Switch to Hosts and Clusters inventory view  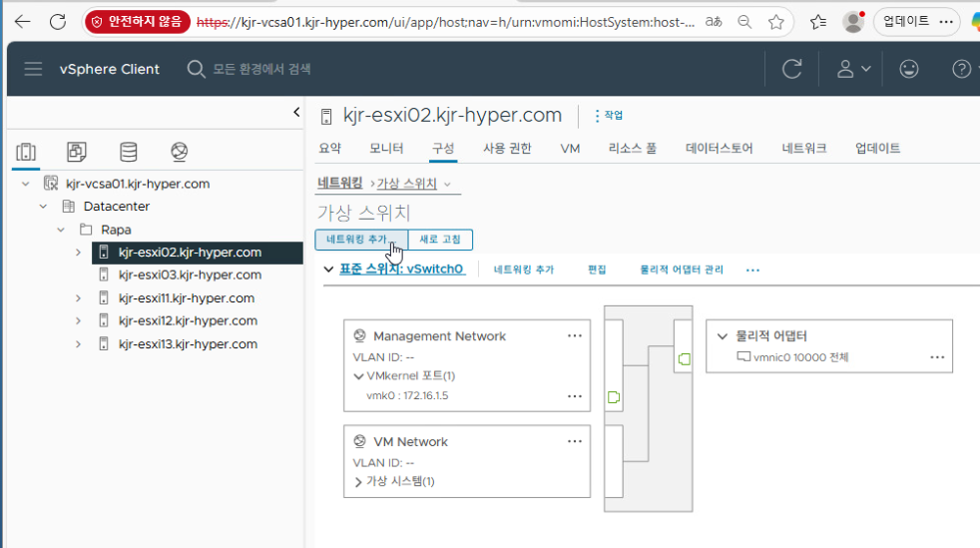point(26,152)
